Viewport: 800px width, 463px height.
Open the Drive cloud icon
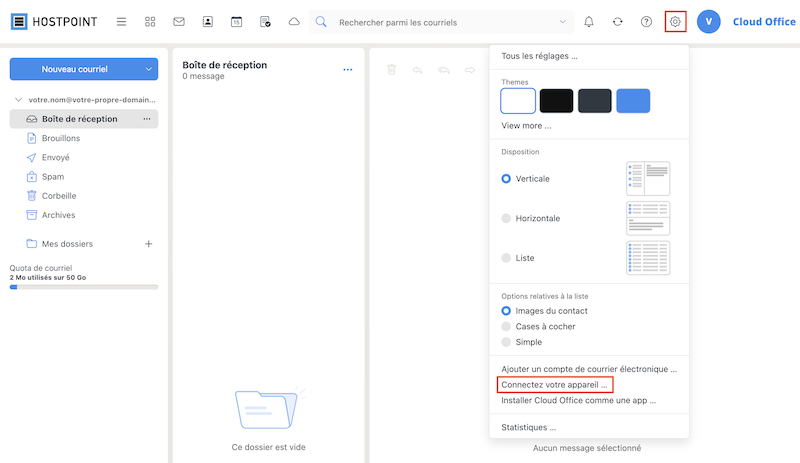[294, 22]
